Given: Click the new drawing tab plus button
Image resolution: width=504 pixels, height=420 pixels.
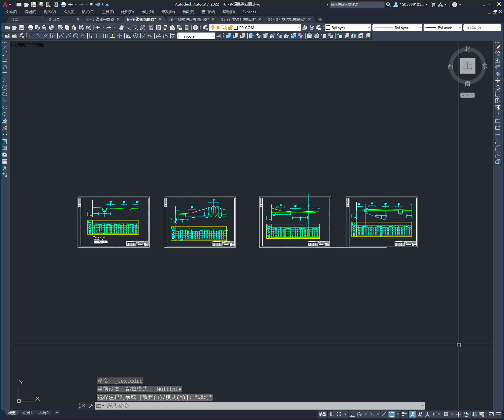Looking at the screenshot, I should [x=320, y=20].
